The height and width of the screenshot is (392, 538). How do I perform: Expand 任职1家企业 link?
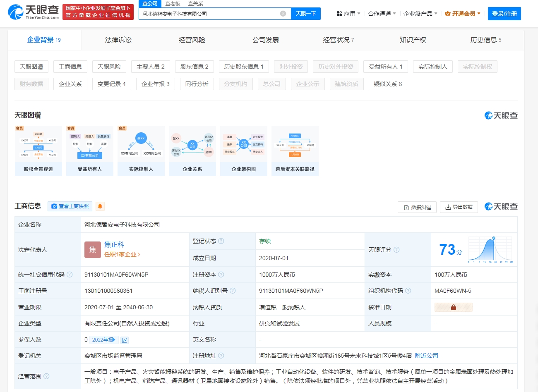(x=122, y=254)
